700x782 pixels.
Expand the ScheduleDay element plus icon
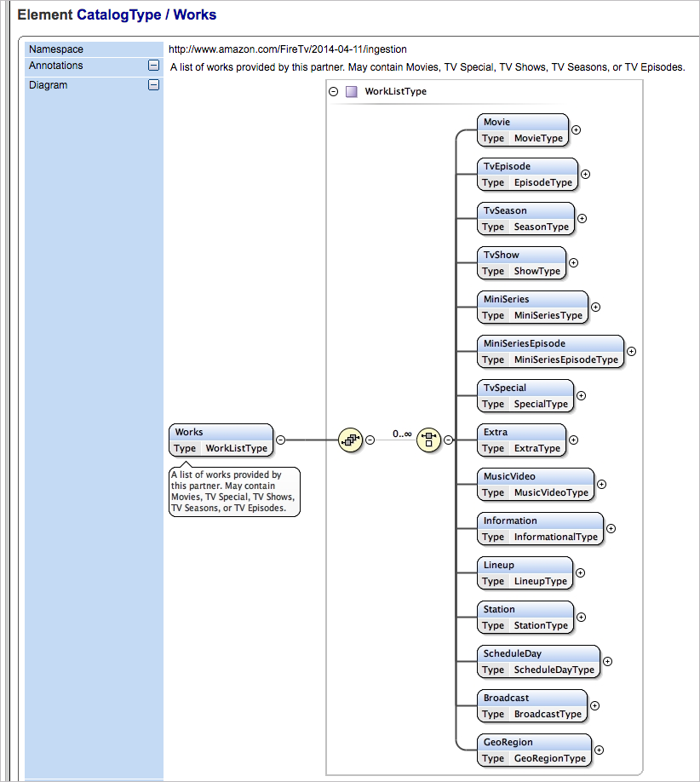pos(606,661)
